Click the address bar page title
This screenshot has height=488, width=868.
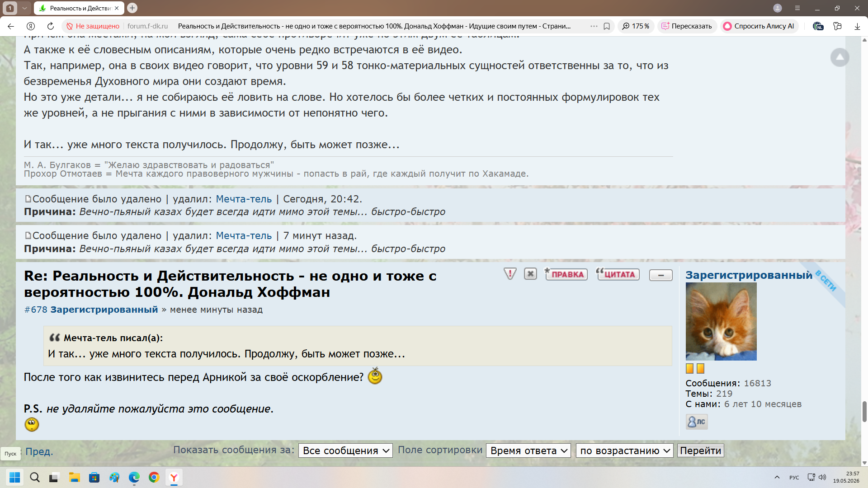tap(374, 26)
